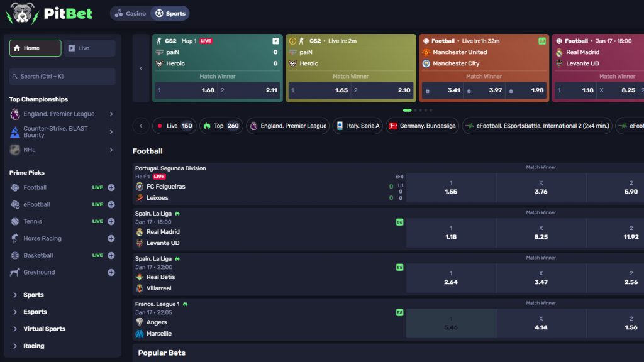Image resolution: width=644 pixels, height=362 pixels.
Task: Open NHL in Top Championships
Action: [x=29, y=150]
